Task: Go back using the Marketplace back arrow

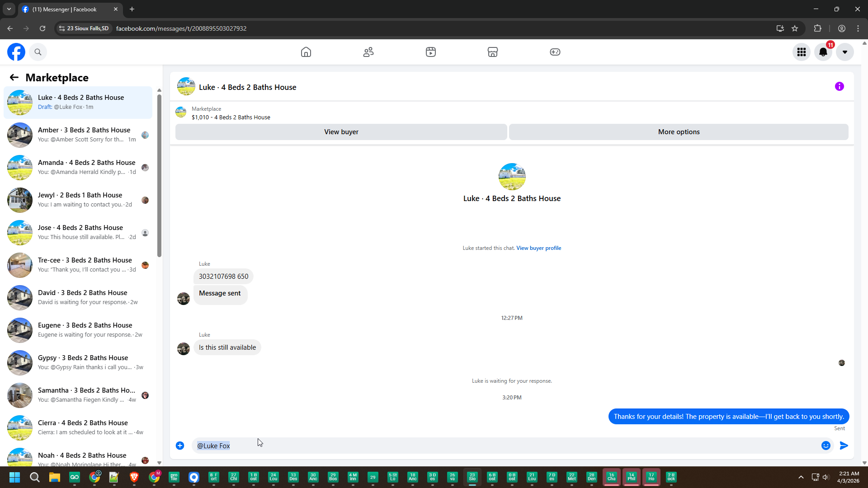Action: pos(14,78)
